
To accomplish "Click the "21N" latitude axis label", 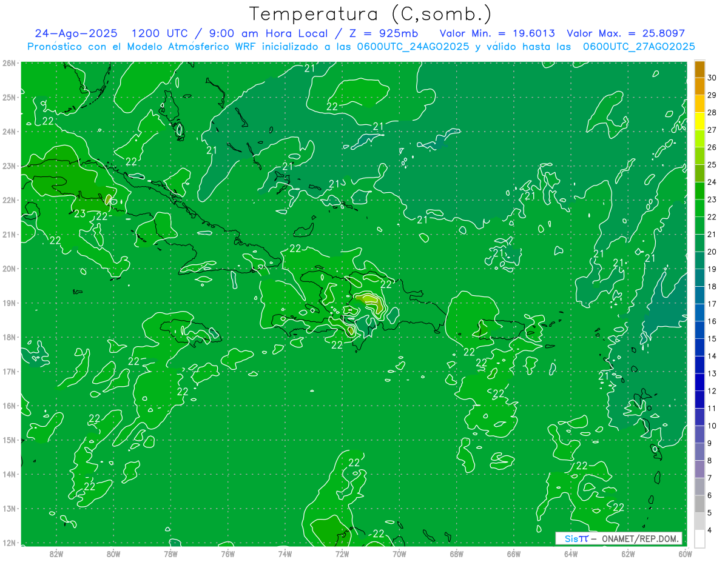I will [x=9, y=234].
